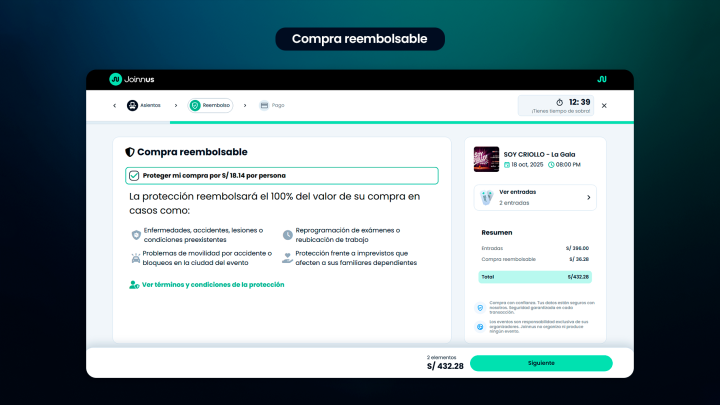The height and width of the screenshot is (405, 720).
Task: Toggle the Proteger mi compra checkbox
Action: 134,175
